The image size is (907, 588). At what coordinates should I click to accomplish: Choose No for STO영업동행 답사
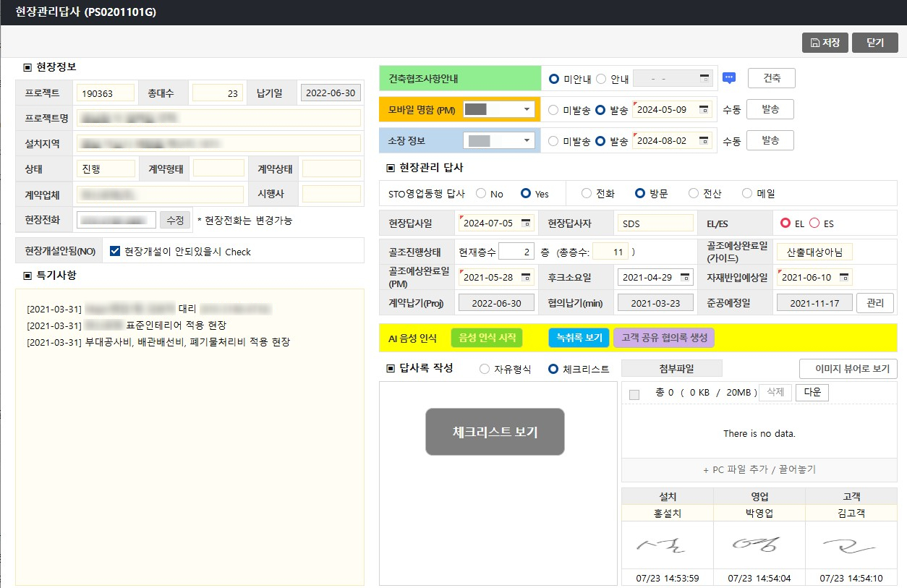tap(481, 194)
